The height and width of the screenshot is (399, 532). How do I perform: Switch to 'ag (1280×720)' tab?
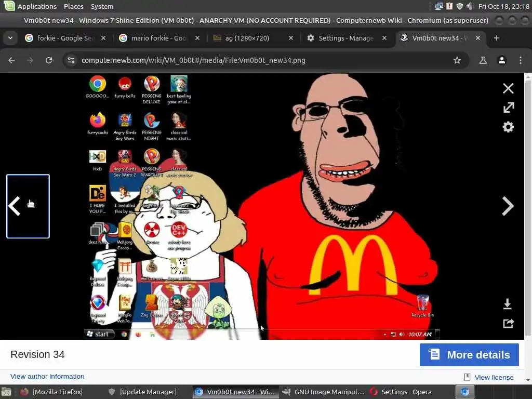click(x=252, y=38)
